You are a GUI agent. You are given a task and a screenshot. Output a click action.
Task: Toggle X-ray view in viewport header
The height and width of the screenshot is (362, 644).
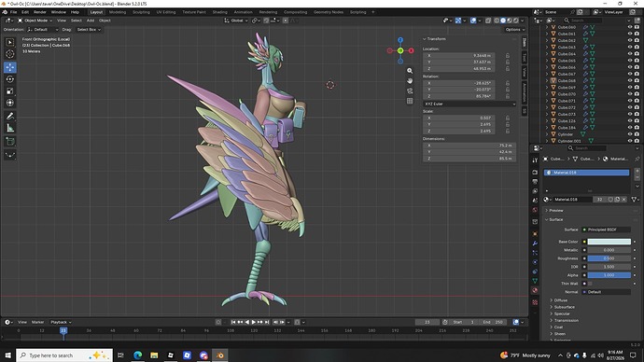488,21
